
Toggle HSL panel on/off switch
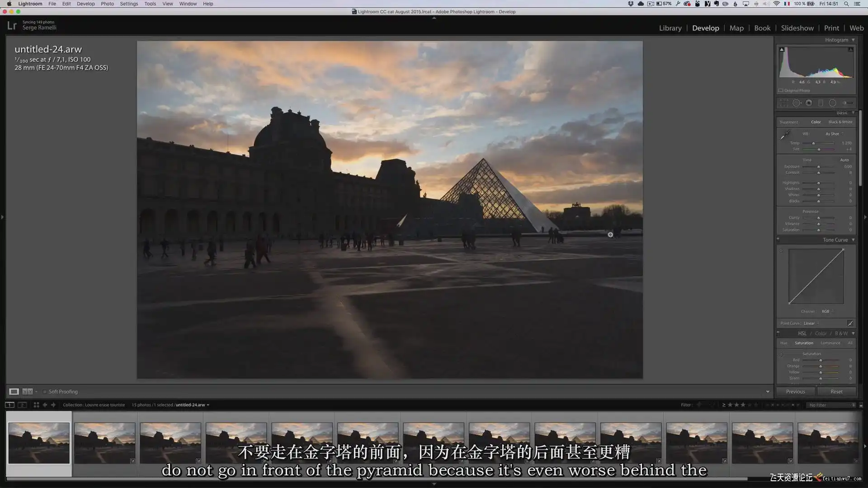[778, 333]
